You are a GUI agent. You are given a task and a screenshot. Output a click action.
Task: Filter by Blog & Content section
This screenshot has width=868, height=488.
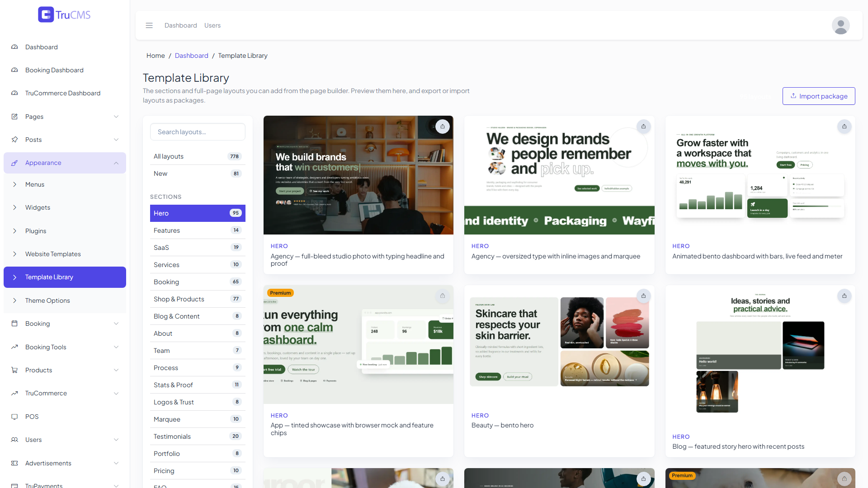pos(198,316)
